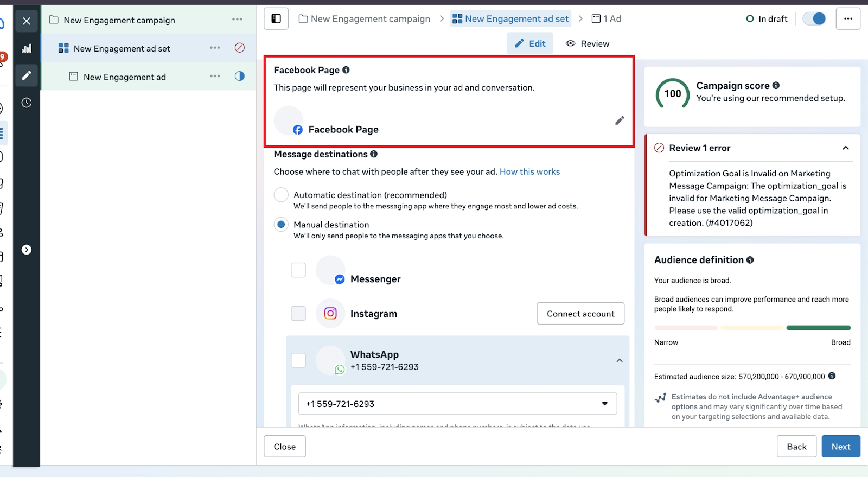
Task: Open the bar chart icon in the left sidebar
Action: pyautogui.click(x=27, y=49)
